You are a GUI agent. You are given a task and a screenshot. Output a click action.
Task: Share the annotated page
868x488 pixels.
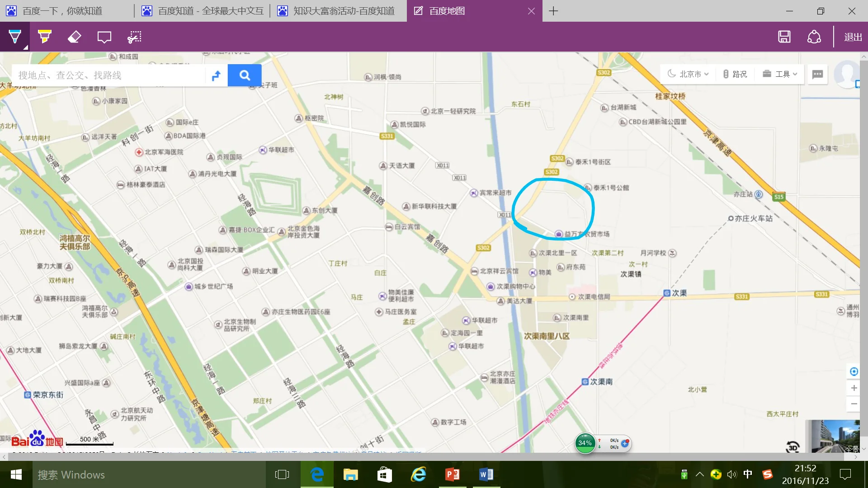pos(814,37)
